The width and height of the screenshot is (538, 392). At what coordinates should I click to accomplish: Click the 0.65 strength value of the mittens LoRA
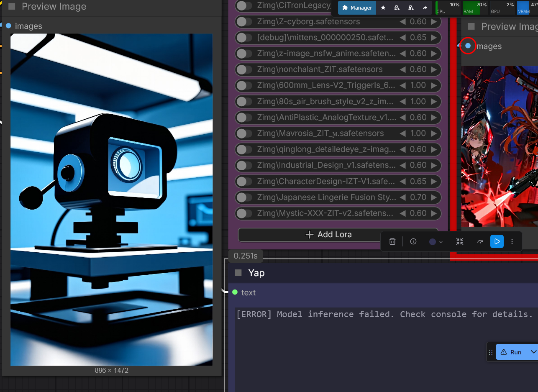pyautogui.click(x=418, y=38)
